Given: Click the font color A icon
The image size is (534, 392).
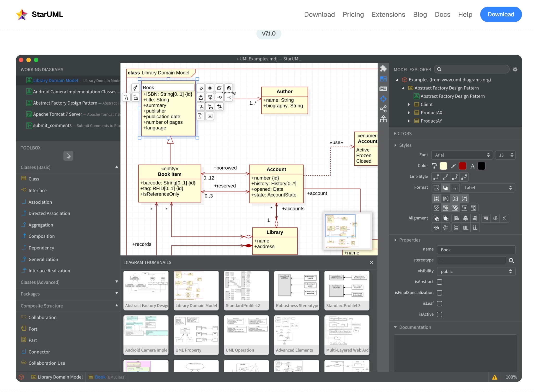Looking at the screenshot, I should 472,166.
